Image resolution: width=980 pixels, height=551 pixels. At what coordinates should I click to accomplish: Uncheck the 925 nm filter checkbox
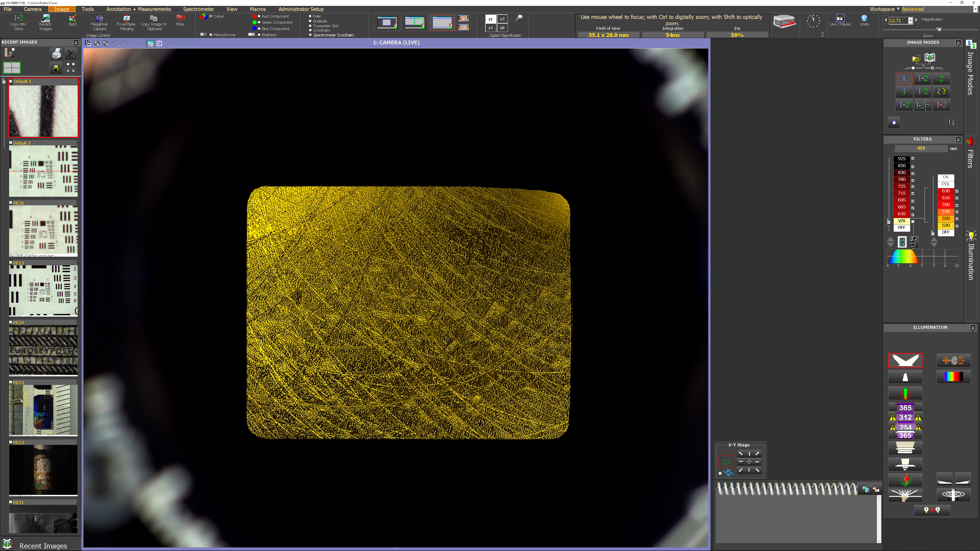tap(913, 159)
